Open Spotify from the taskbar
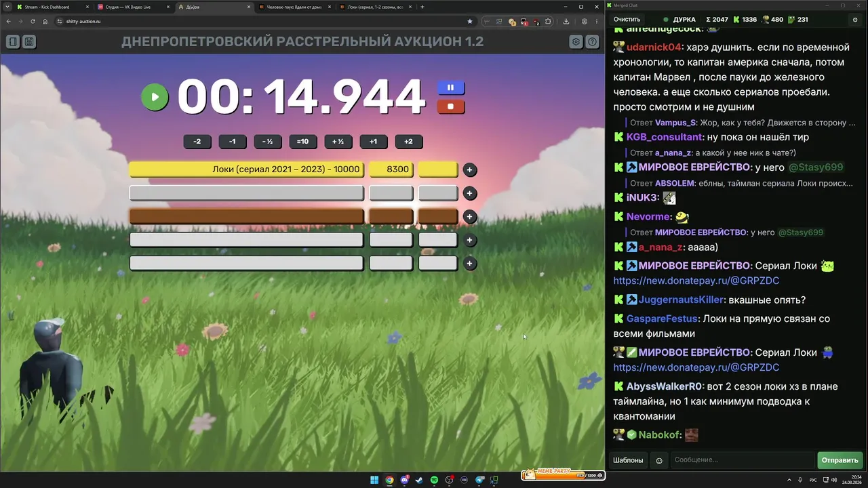Screen dimensions: 868x488 435,481
